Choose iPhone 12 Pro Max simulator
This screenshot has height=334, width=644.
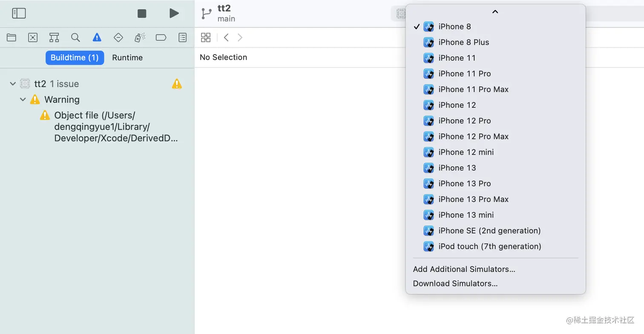495,137
